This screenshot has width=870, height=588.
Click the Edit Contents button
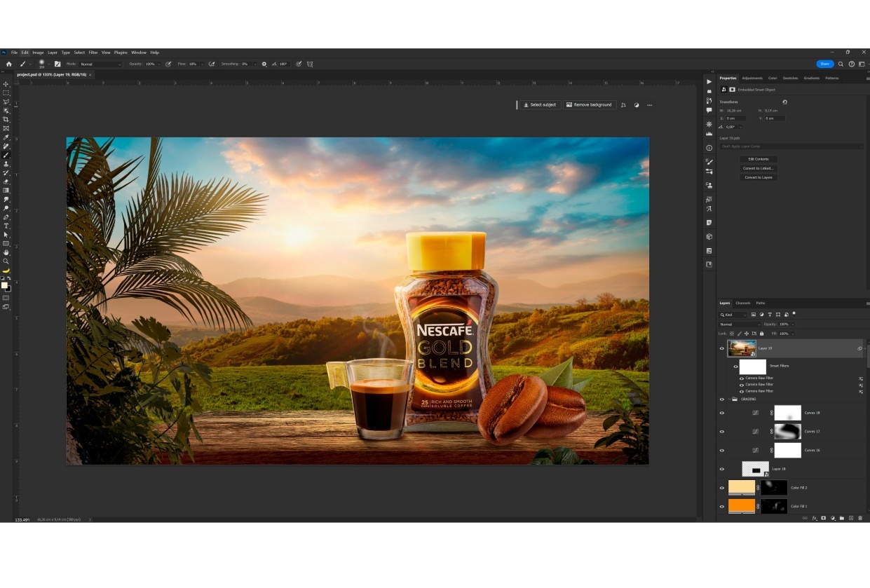pos(759,159)
